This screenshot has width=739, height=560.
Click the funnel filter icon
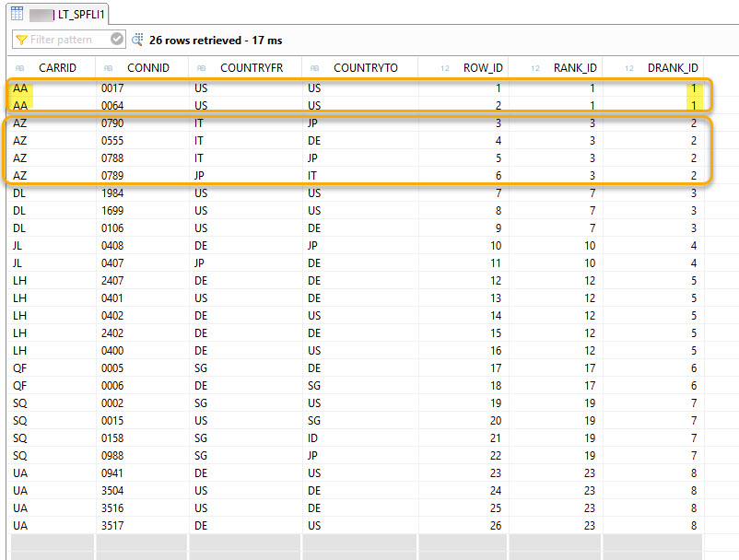(x=21, y=40)
